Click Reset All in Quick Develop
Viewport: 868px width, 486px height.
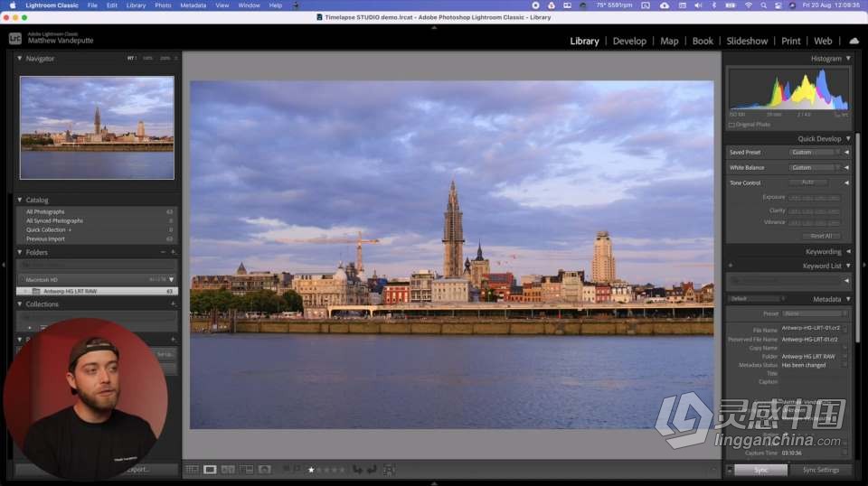(x=821, y=236)
